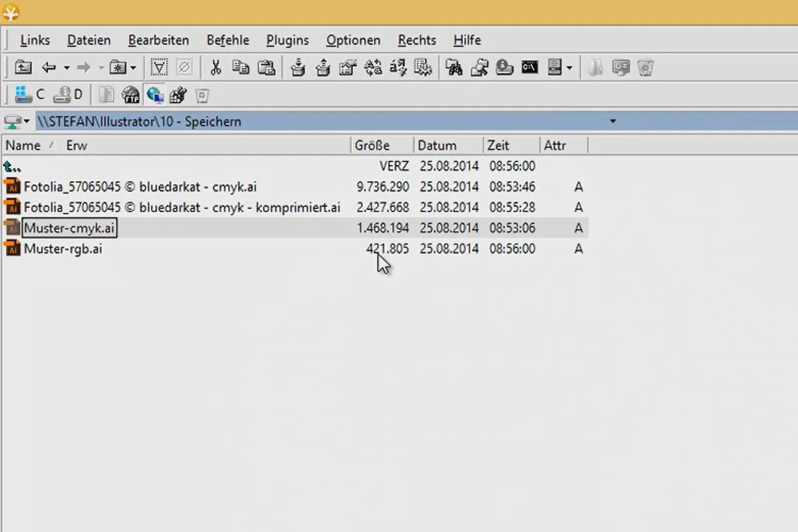Click the Cut scissors icon
798x532 pixels.
click(x=215, y=67)
